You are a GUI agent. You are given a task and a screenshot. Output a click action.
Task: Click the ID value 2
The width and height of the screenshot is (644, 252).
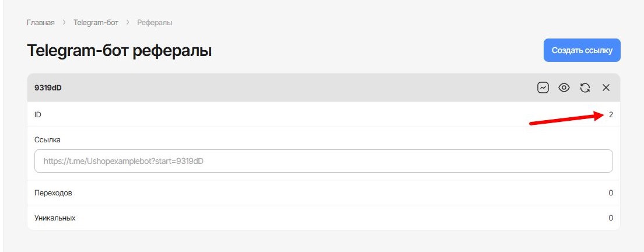click(611, 115)
